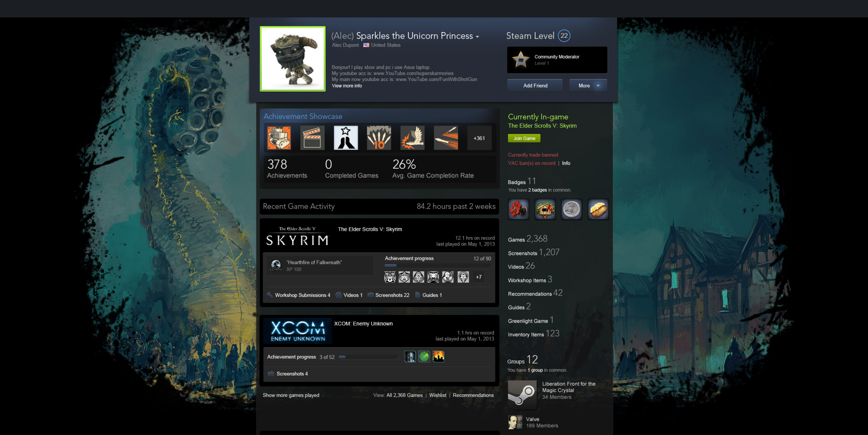Screen dimensions: 868x435
Task: Open Recommendations 42 sidebar link
Action: tap(535, 293)
